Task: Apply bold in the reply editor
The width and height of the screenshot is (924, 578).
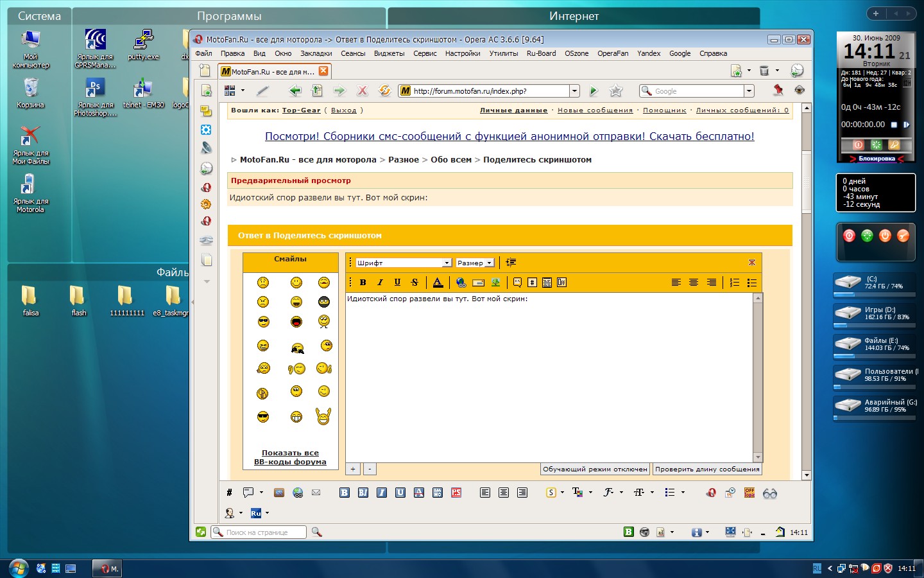Action: click(363, 282)
